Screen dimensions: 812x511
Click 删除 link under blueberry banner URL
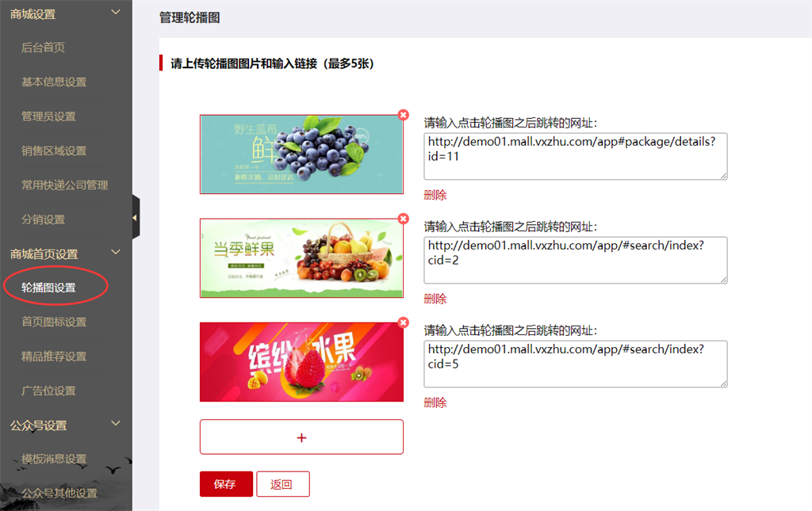435,195
